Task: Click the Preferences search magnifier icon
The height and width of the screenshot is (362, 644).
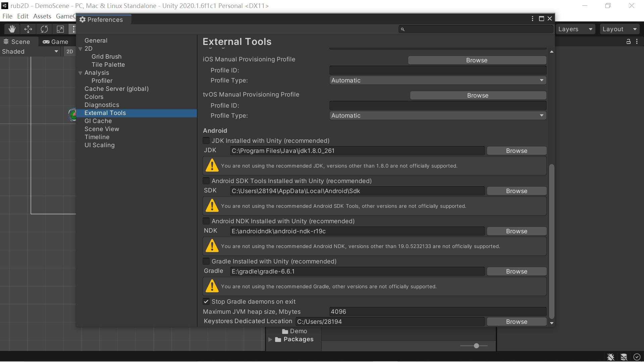Action: (x=402, y=29)
